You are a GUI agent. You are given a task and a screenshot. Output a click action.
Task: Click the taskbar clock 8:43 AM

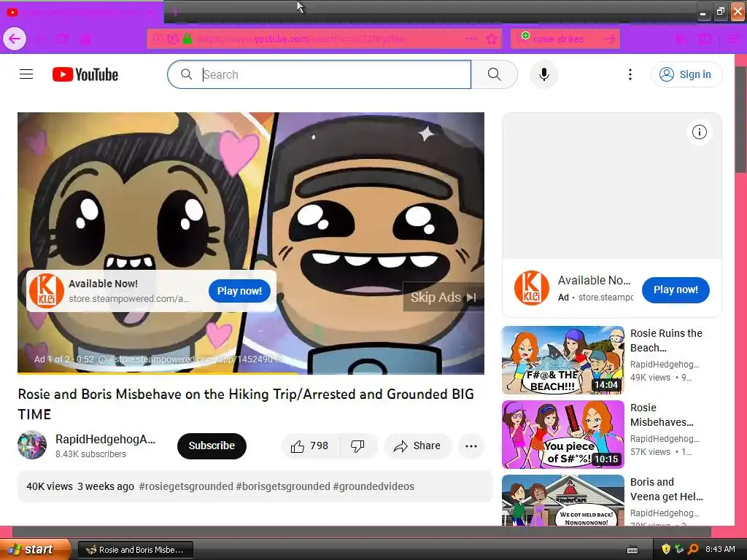coord(720,549)
